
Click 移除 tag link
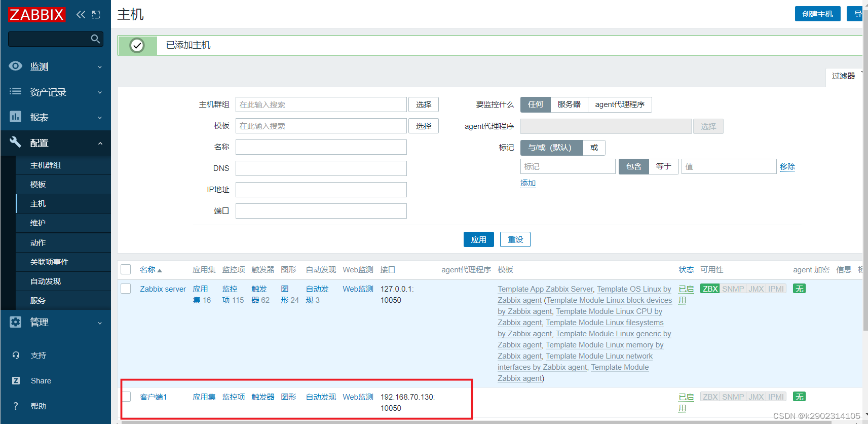click(x=787, y=166)
